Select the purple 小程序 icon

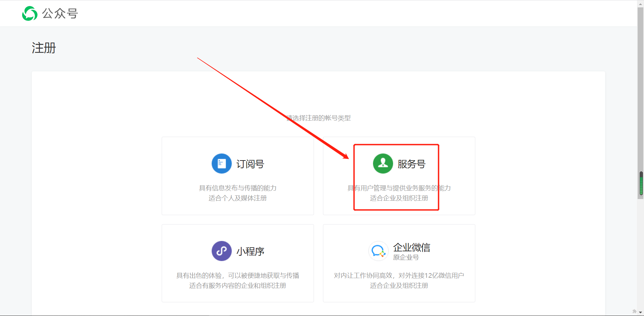[x=221, y=251]
